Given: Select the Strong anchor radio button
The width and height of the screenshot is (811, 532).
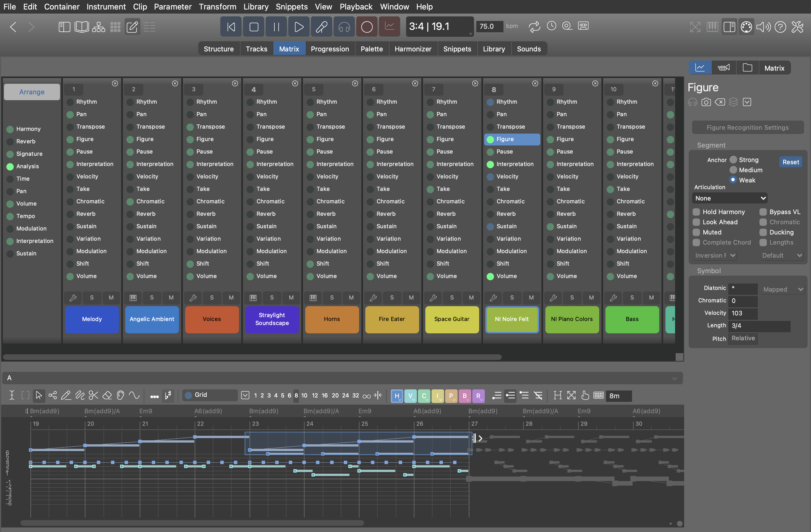Looking at the screenshot, I should [733, 160].
